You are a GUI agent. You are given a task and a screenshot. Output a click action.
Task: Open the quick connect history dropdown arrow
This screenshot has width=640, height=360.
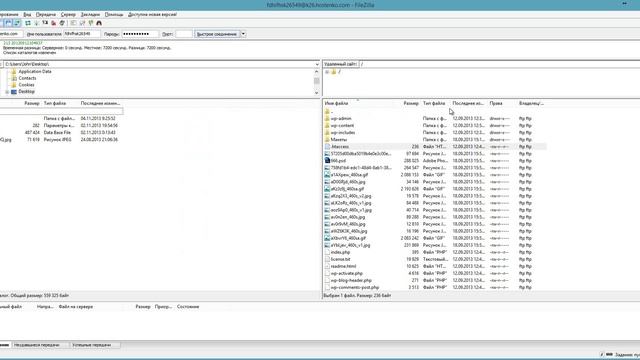[243, 34]
